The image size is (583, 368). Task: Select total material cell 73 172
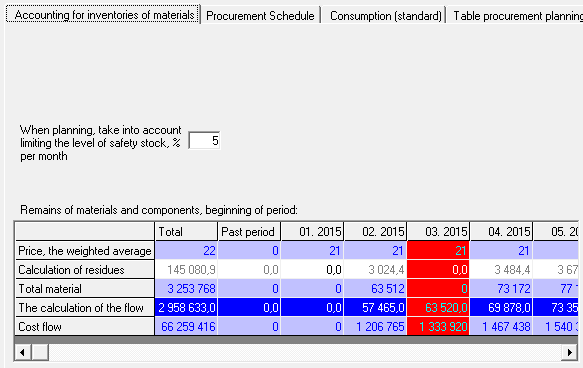point(501,288)
